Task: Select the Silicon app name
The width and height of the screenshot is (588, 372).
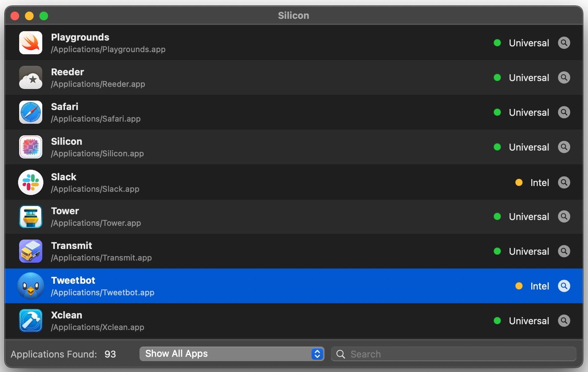Action: point(67,141)
